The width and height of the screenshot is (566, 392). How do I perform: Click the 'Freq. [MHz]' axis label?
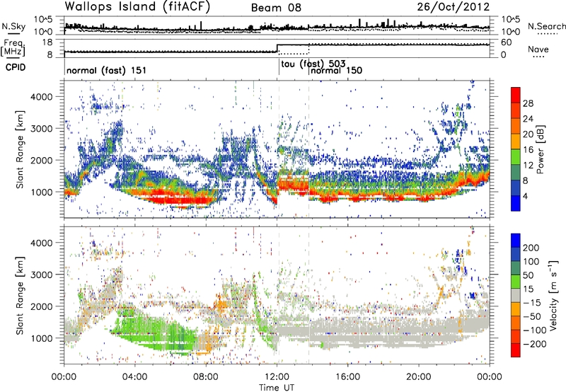click(x=13, y=47)
